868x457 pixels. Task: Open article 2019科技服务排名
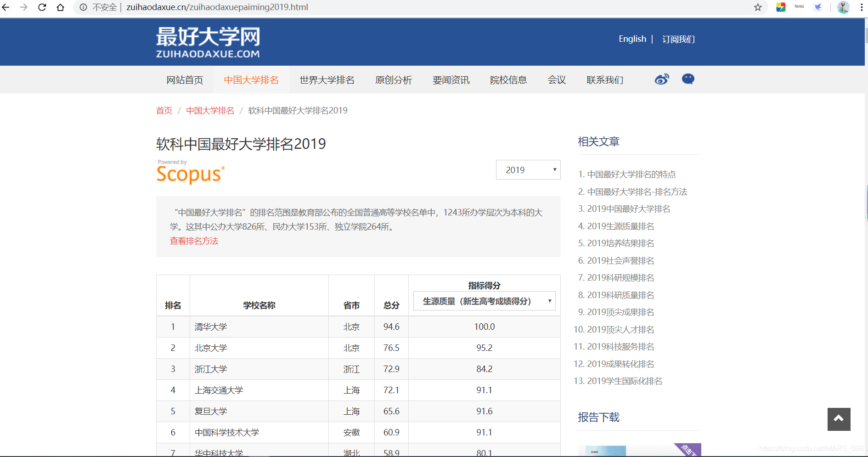pos(620,347)
